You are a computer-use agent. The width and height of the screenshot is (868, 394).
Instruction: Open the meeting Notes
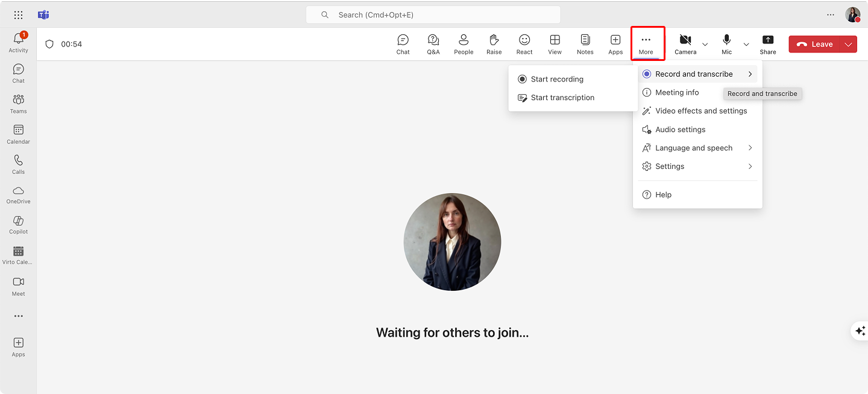pos(585,43)
